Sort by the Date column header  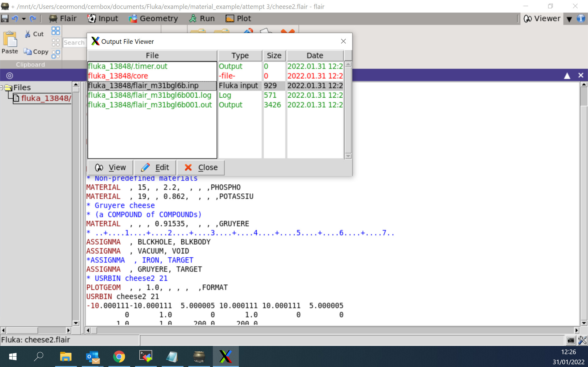(315, 55)
